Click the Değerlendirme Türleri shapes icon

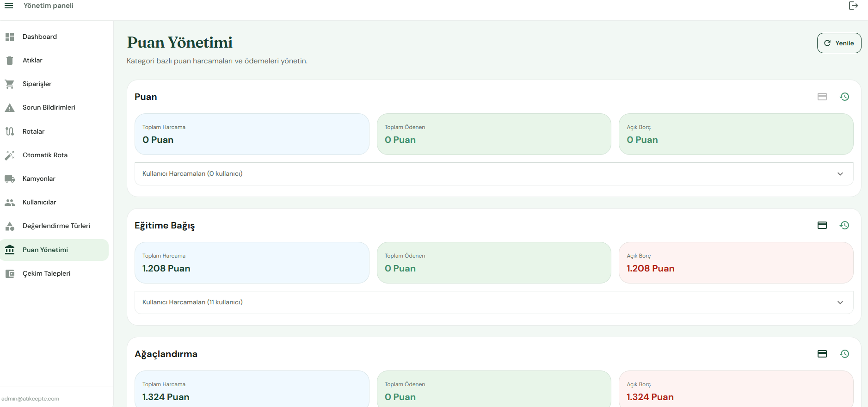(10, 226)
